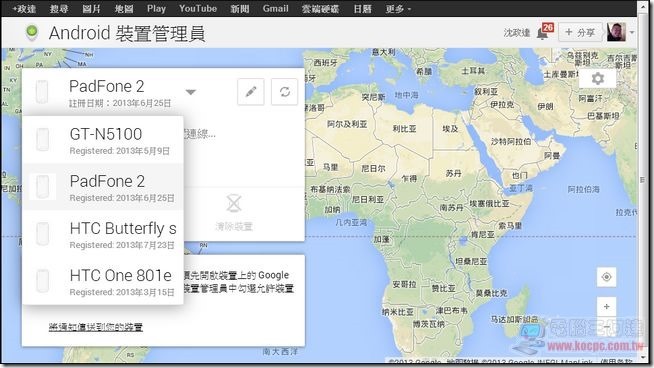Click the 尼日利亚 label on the map
This screenshot has width=654, height=368.
coord(368,199)
